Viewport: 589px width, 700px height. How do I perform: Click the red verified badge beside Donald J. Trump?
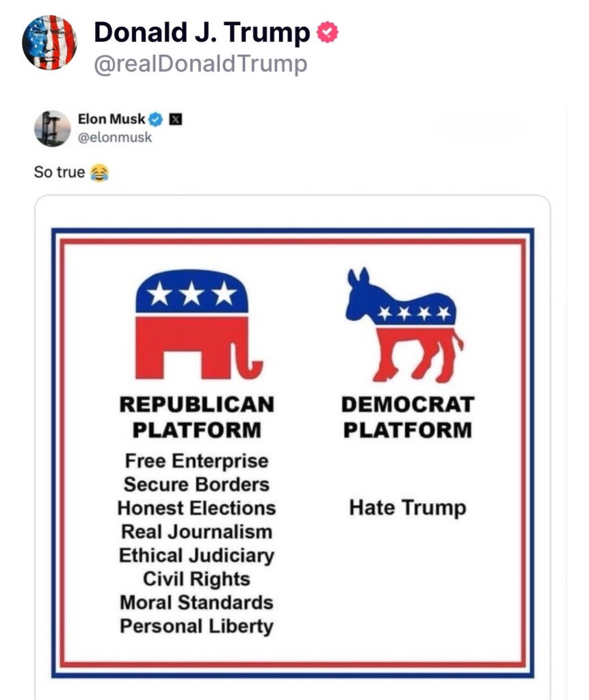click(327, 32)
